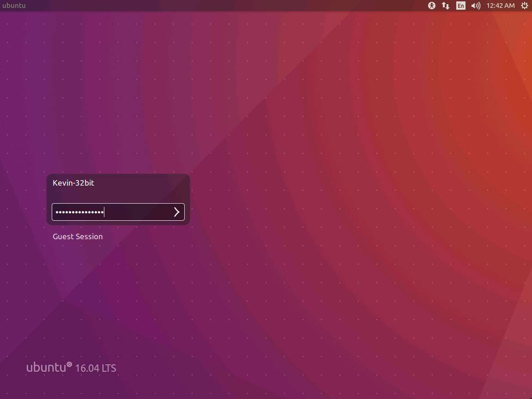This screenshot has width=532, height=399.
Task: Click the login arrow in password box
Action: pyautogui.click(x=176, y=212)
